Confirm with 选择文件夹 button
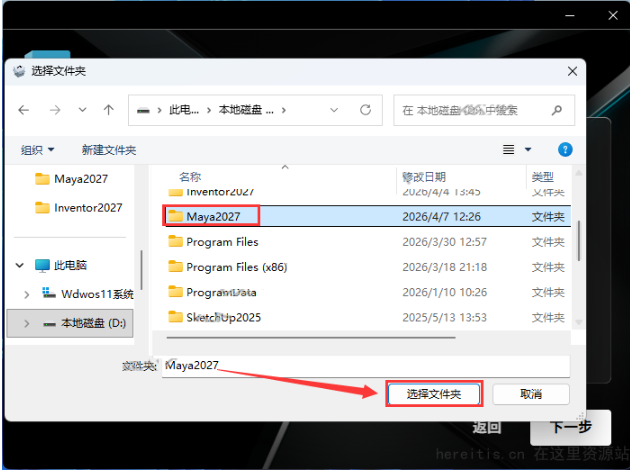The height and width of the screenshot is (470, 630). point(434,394)
